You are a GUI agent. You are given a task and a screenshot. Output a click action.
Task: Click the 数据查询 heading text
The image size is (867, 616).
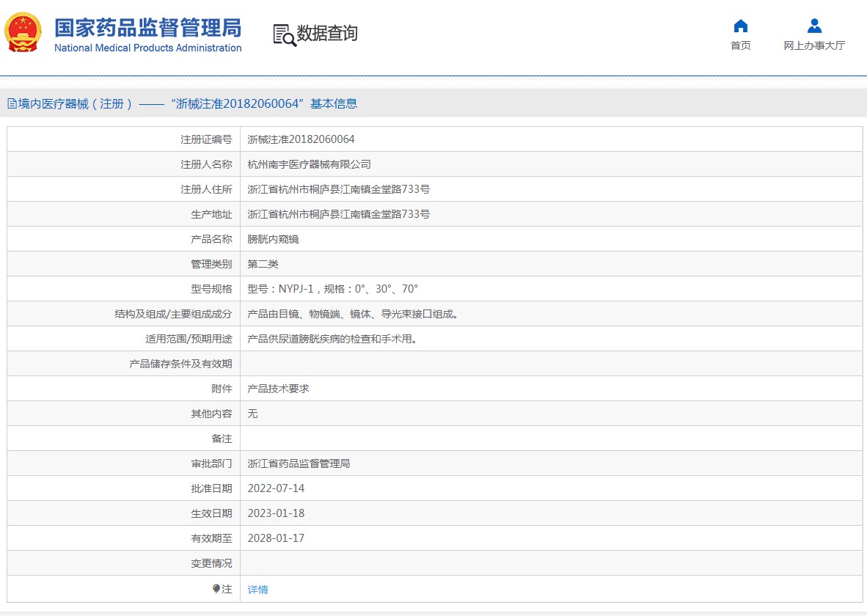tap(327, 33)
